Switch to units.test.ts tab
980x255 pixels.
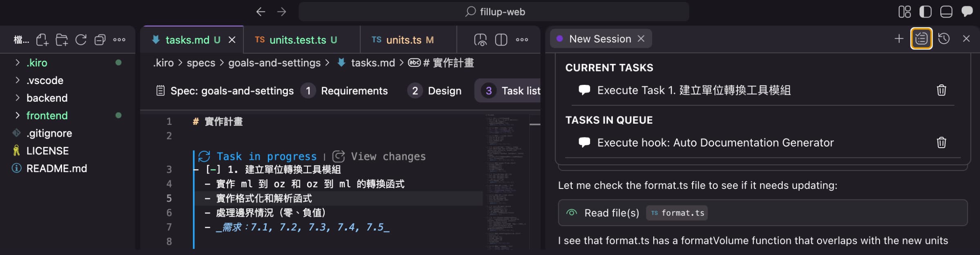302,40
